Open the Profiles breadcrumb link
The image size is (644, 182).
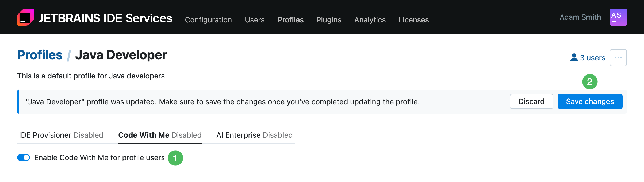click(39, 55)
